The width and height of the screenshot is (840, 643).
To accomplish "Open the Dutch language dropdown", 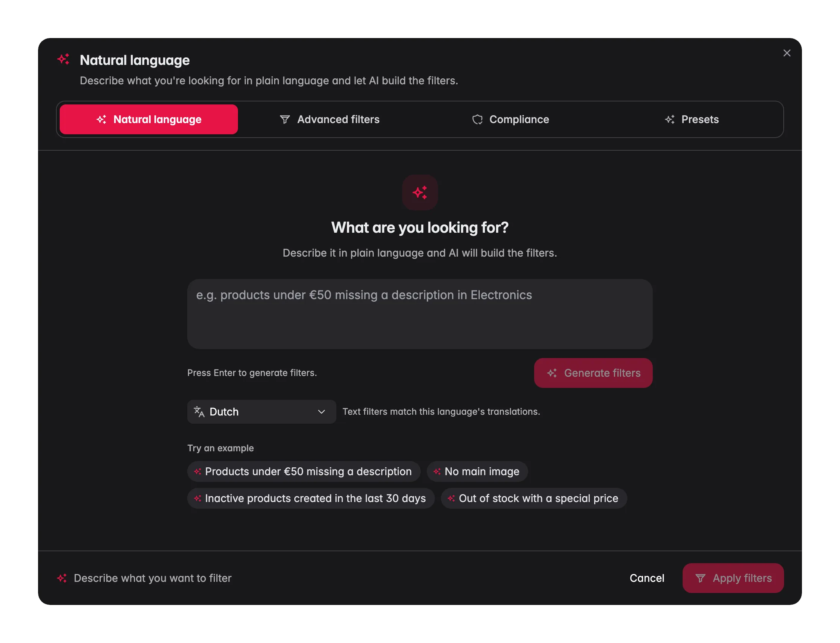I will [x=262, y=412].
